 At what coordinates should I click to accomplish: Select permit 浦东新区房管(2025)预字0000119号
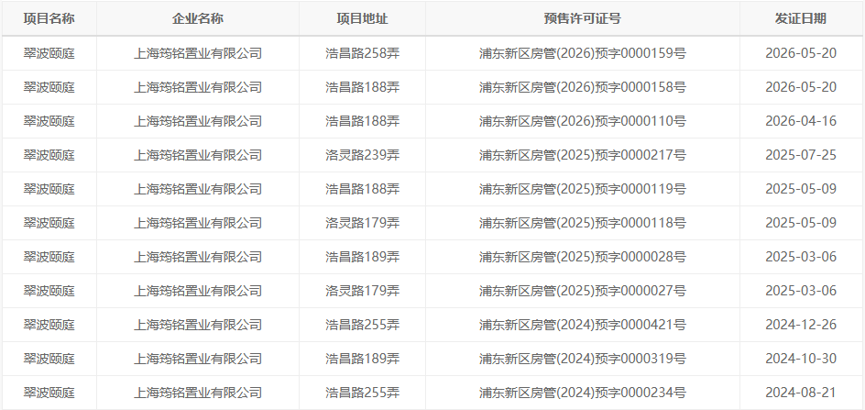(x=582, y=189)
